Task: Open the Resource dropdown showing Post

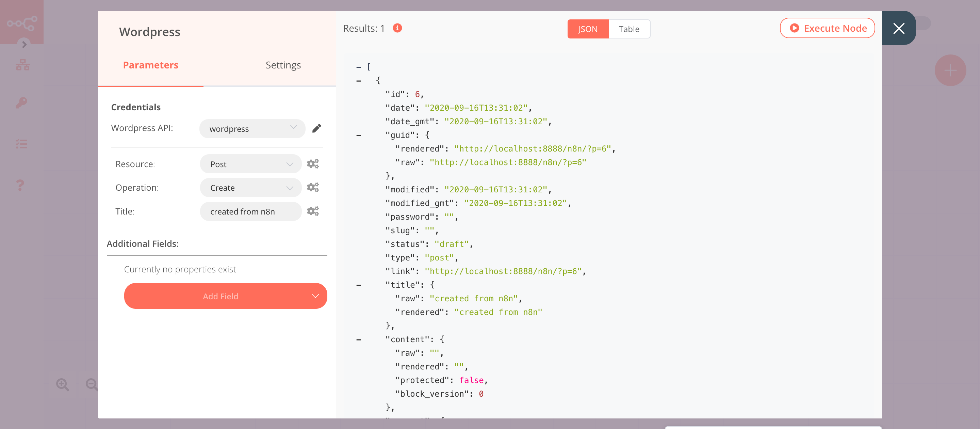Action: 250,164
